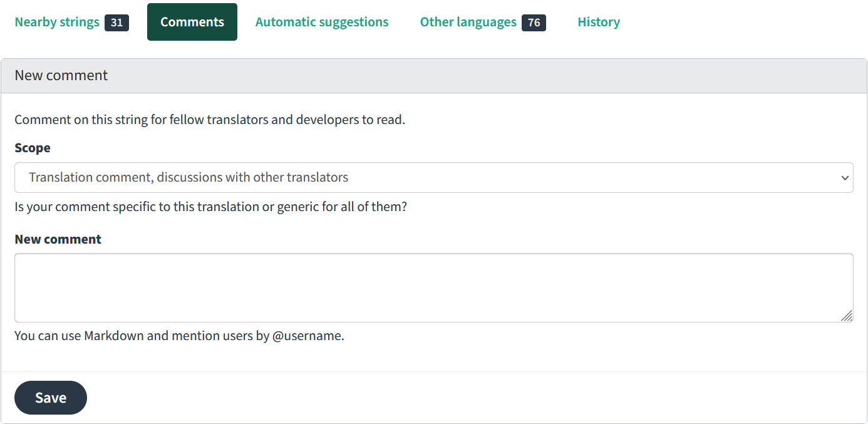868x424 pixels.
Task: Click the bold Scope label
Action: click(x=33, y=148)
